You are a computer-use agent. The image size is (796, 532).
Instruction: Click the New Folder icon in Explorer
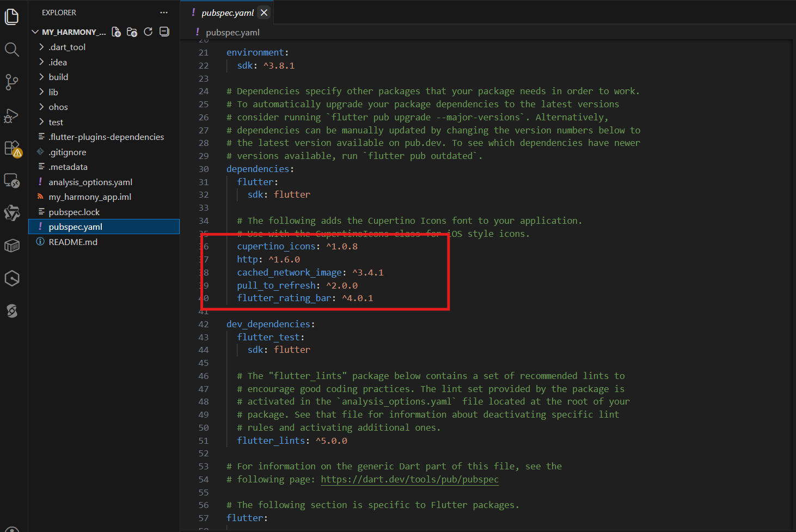coord(132,32)
